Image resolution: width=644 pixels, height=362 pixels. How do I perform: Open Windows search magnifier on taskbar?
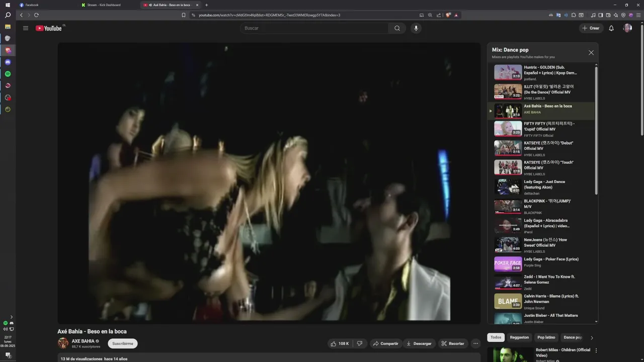coord(8,15)
